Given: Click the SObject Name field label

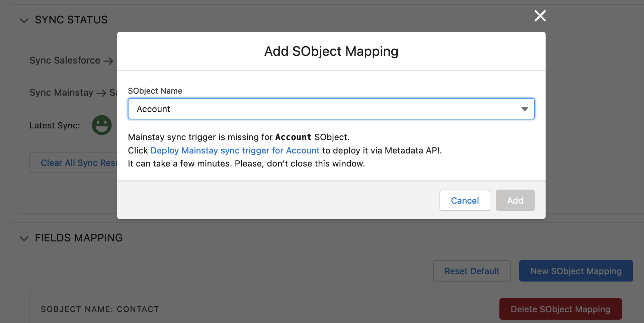Looking at the screenshot, I should tap(155, 91).
